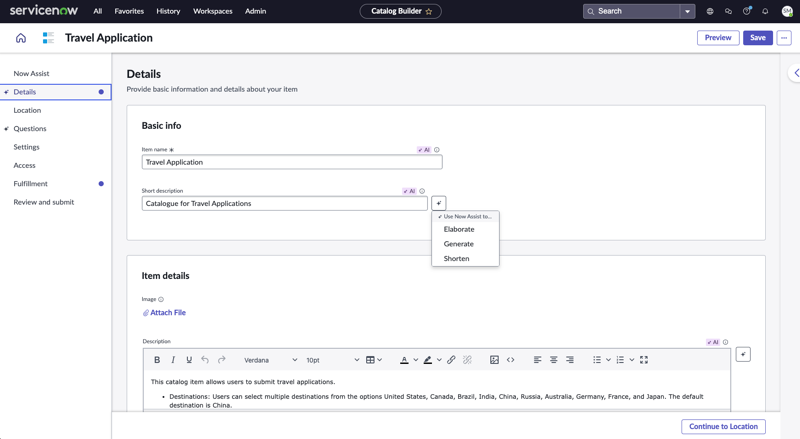Apply underline formatting in Description toolbar
800x439 pixels.
[x=189, y=360]
